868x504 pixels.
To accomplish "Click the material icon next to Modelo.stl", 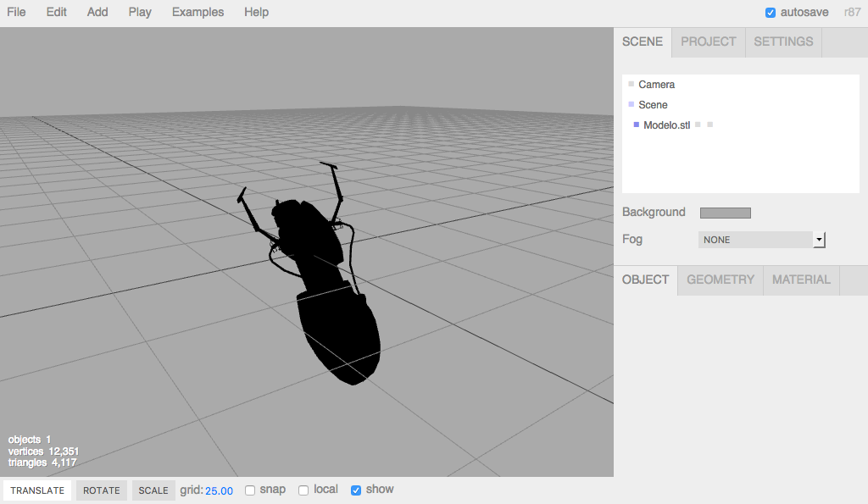I will pos(709,124).
